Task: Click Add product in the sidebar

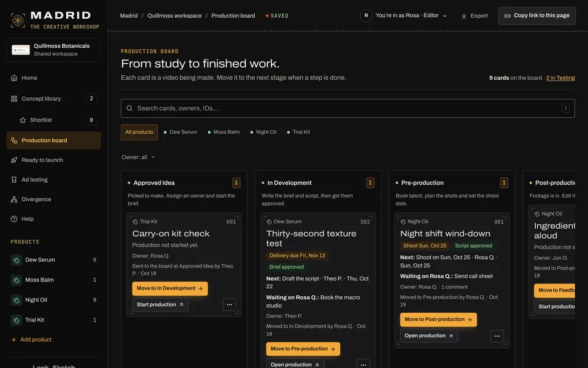Action: 31,339
